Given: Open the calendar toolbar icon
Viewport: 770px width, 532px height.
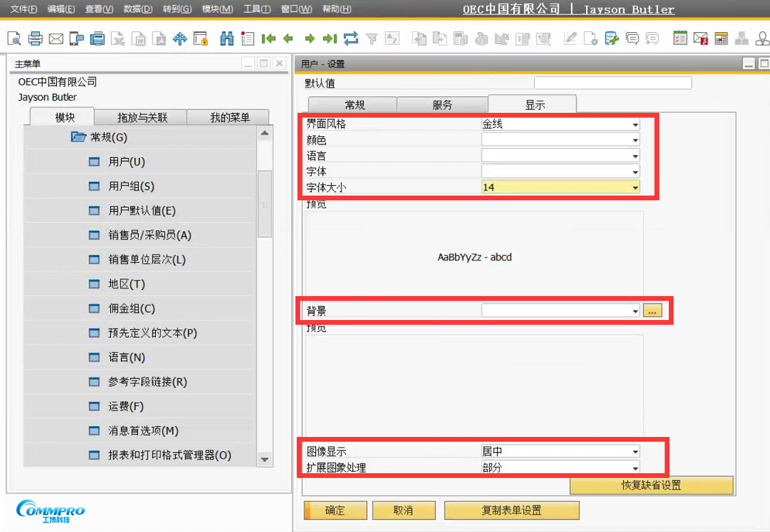Looking at the screenshot, I should pos(721,38).
